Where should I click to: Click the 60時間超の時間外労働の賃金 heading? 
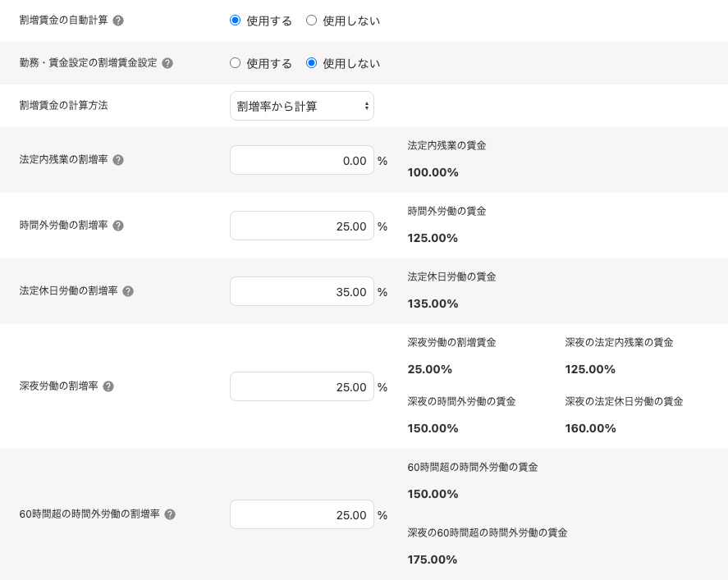(x=473, y=468)
